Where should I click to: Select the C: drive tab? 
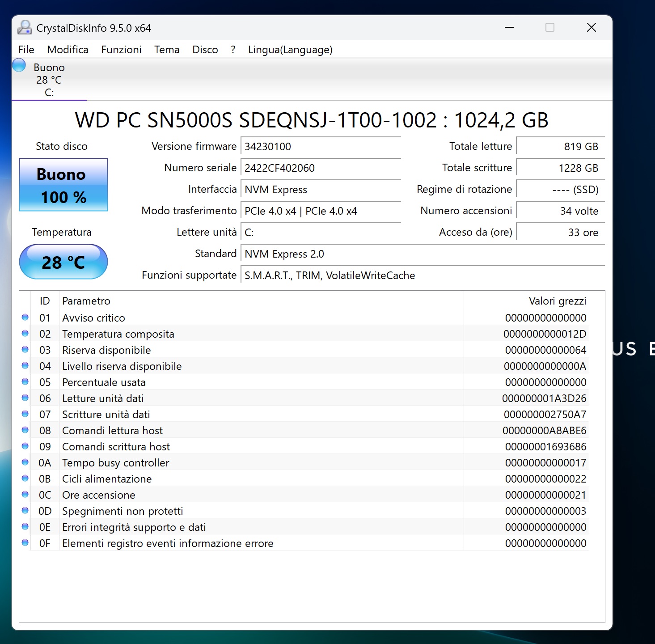[49, 80]
